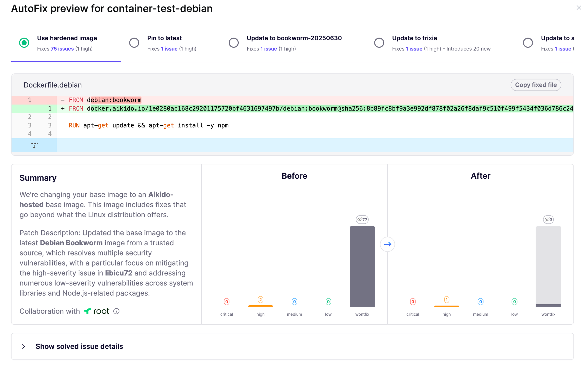Viewport: 588px width, 372px height.
Task: Click the high 1 badge in After chart
Action: 447,299
